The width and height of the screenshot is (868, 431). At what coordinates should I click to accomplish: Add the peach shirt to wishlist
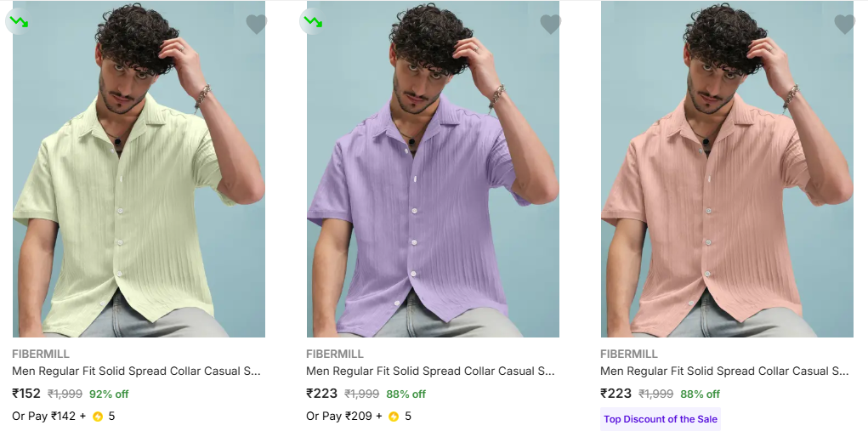tap(844, 25)
